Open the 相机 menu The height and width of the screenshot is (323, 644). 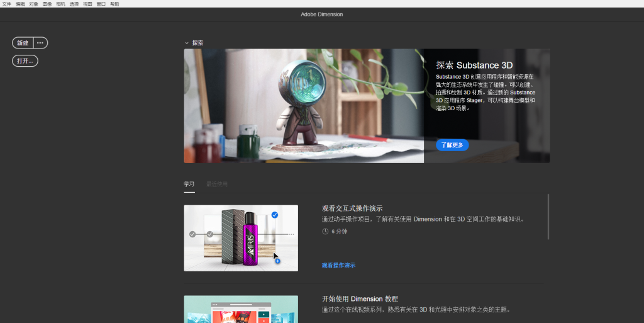point(60,4)
